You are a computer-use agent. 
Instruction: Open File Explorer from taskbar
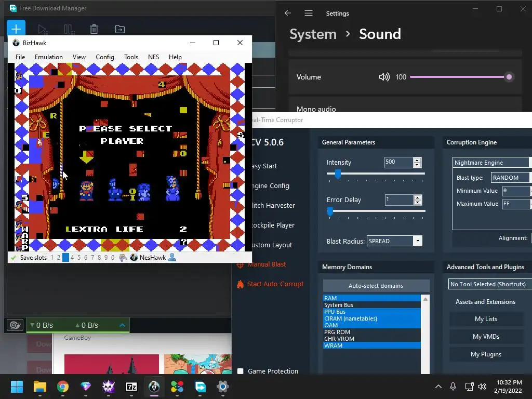[x=39, y=387]
